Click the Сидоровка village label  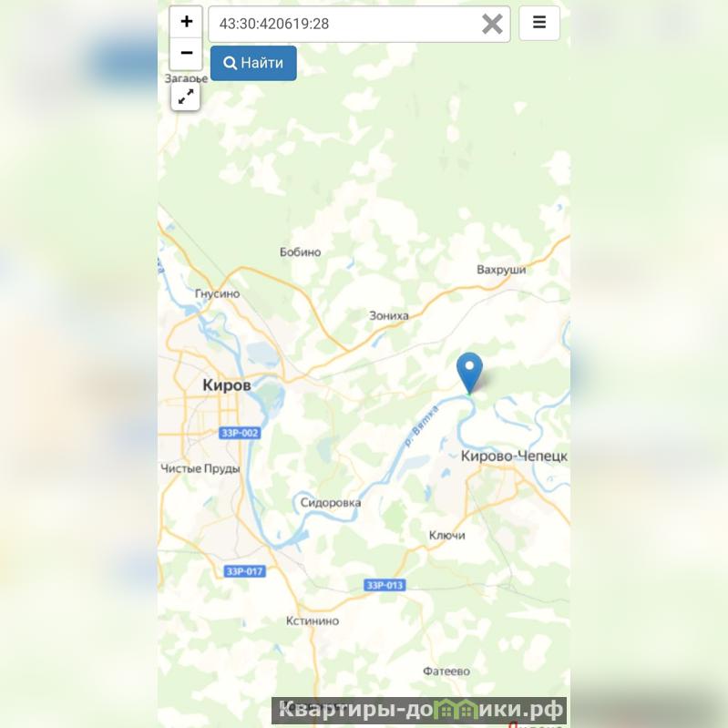(x=330, y=502)
